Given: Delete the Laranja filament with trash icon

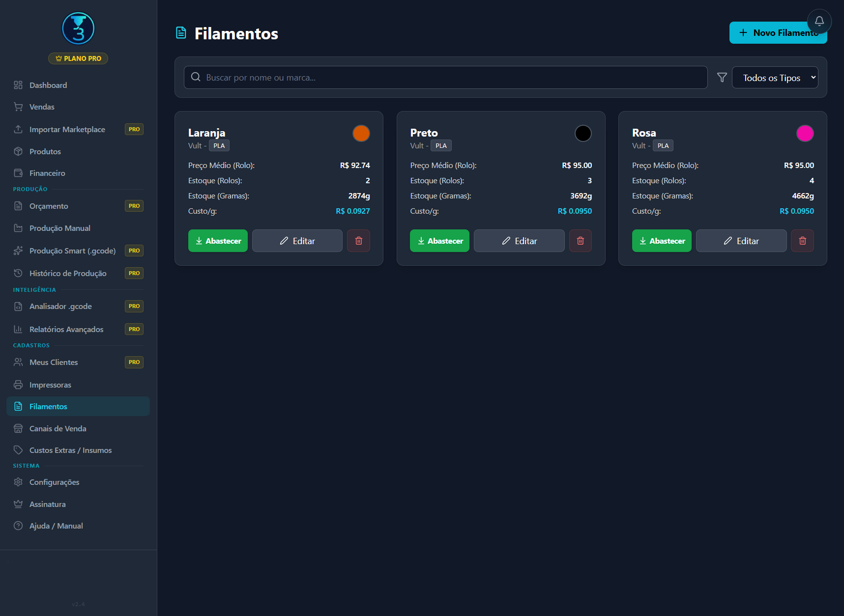Looking at the screenshot, I should [358, 241].
